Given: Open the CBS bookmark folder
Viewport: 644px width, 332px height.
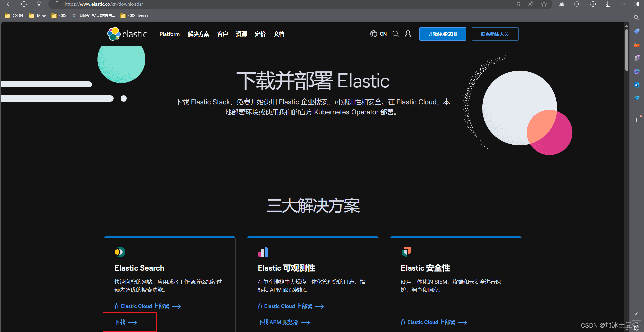Looking at the screenshot, I should 59,16.
